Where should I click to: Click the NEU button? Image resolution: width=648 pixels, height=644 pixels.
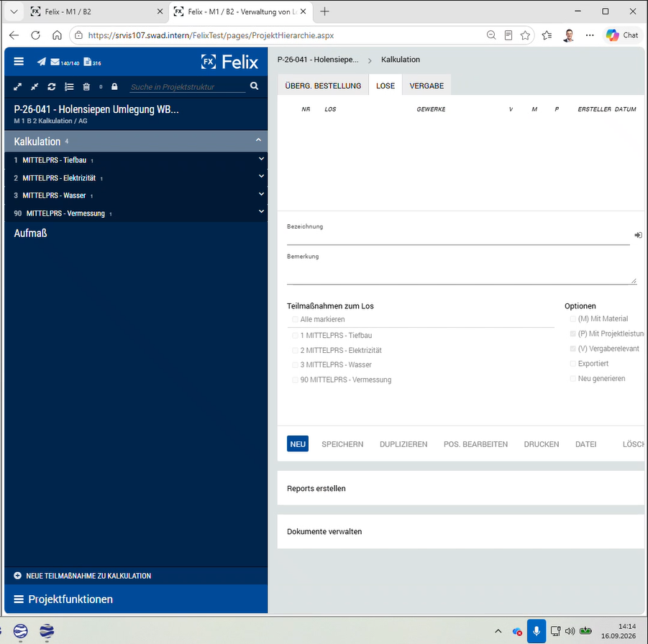298,444
